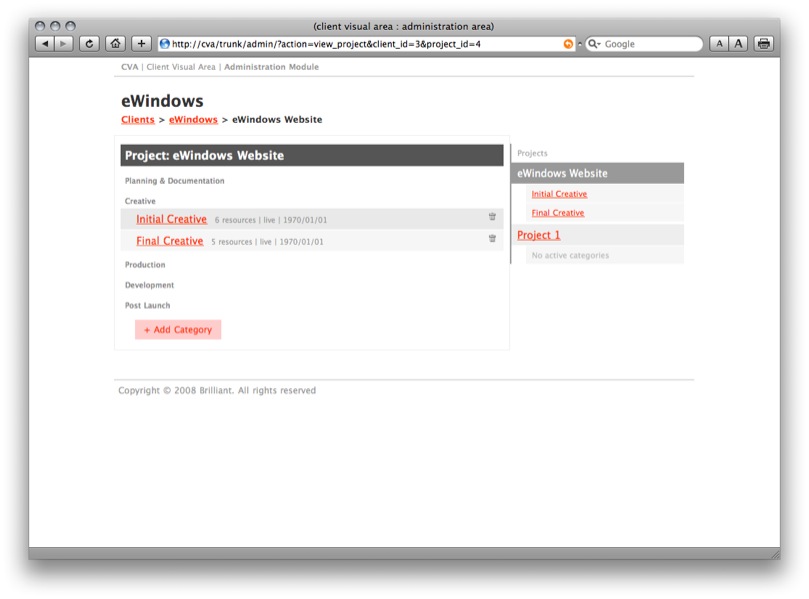
Task: Delete the Final Creative category via trash icon
Action: pos(492,239)
